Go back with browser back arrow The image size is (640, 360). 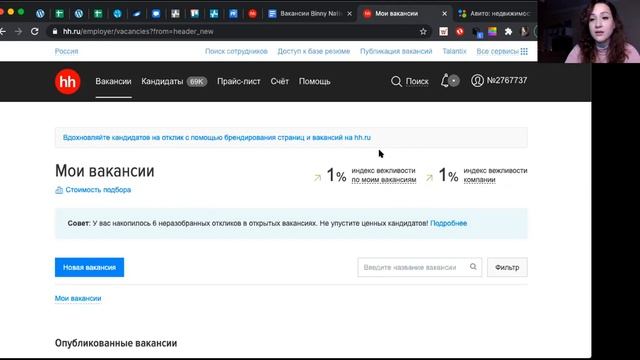click(x=2, y=31)
